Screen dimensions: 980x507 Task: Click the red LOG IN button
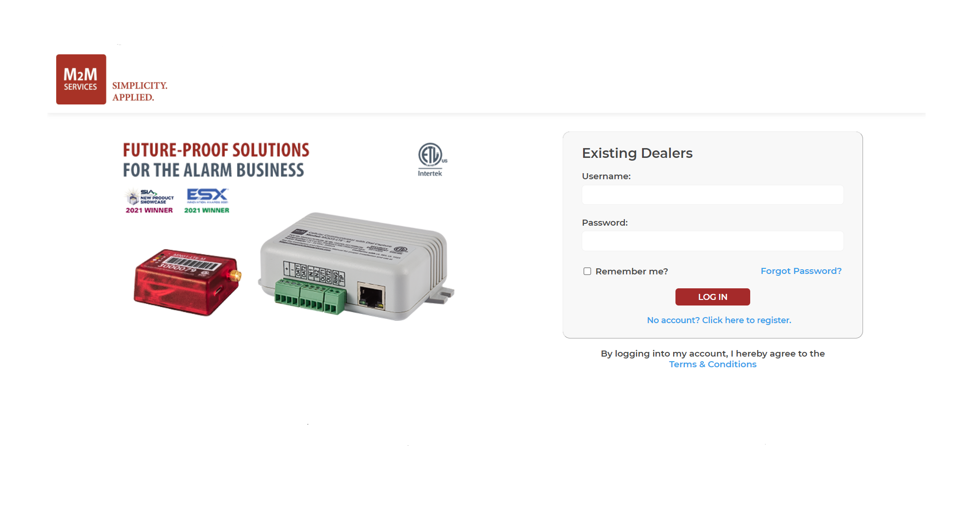[x=713, y=297]
